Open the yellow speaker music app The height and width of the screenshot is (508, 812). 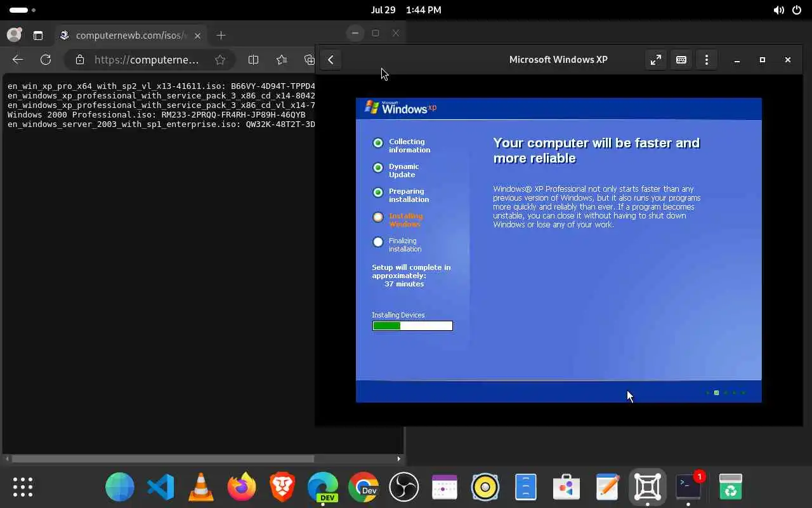(x=485, y=487)
